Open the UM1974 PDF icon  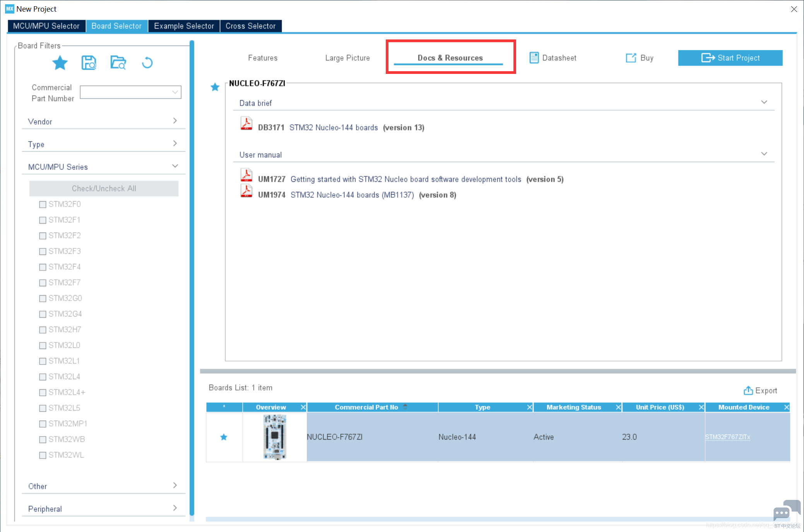(x=246, y=191)
